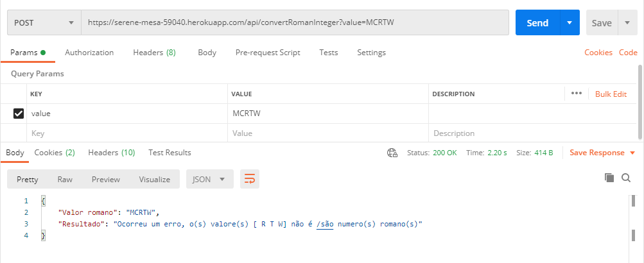
Task: Click the value cell containing MCRTW
Action: pyautogui.click(x=328, y=114)
